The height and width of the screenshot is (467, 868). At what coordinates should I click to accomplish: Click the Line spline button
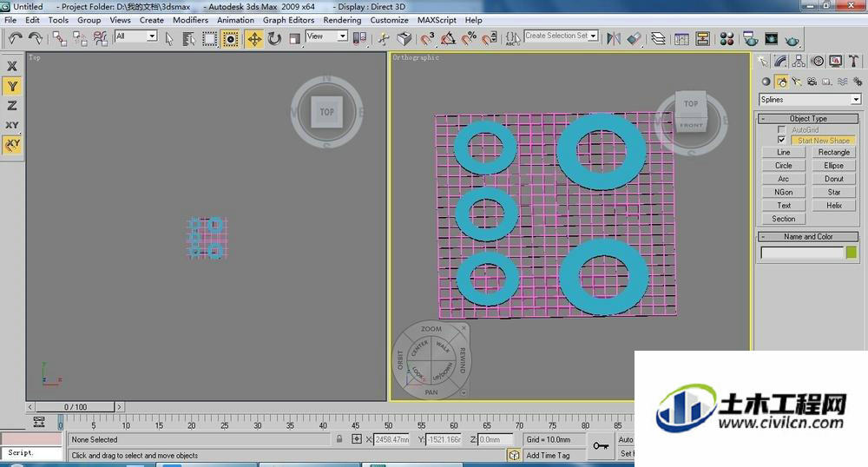[x=783, y=152]
